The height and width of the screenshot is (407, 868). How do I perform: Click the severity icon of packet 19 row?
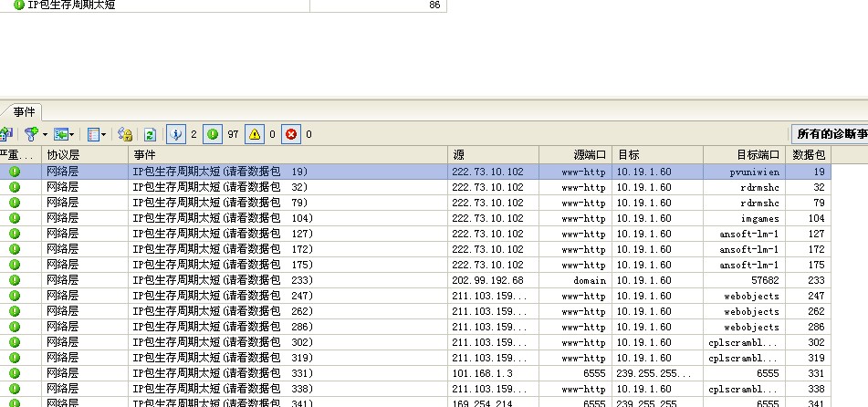[15, 172]
